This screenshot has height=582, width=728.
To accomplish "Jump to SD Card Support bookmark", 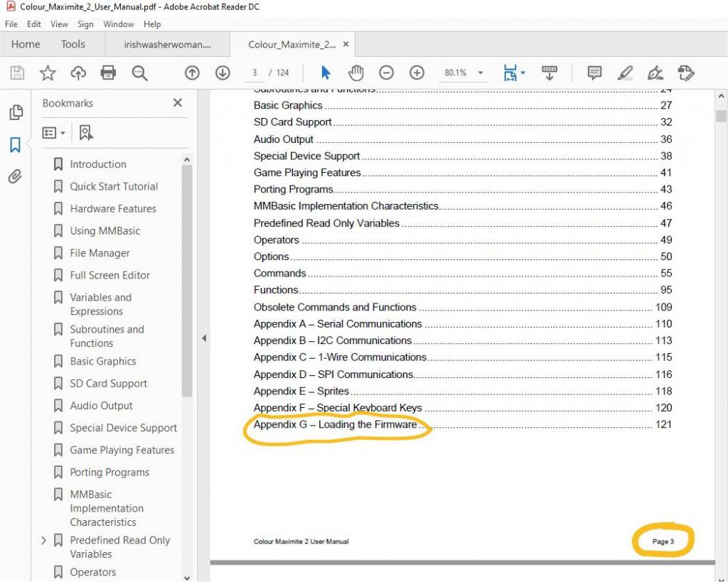I will tap(108, 384).
